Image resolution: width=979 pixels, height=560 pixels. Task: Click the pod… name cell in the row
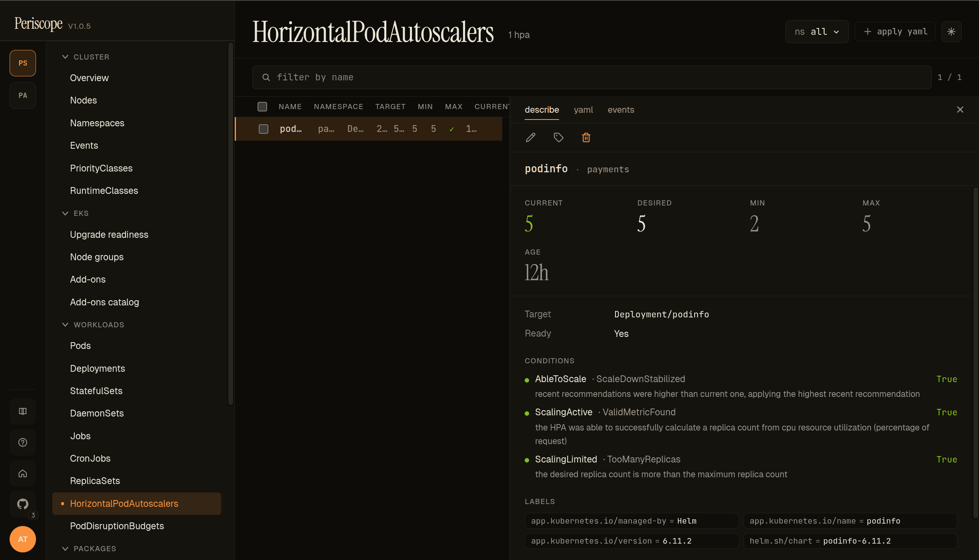[291, 129]
